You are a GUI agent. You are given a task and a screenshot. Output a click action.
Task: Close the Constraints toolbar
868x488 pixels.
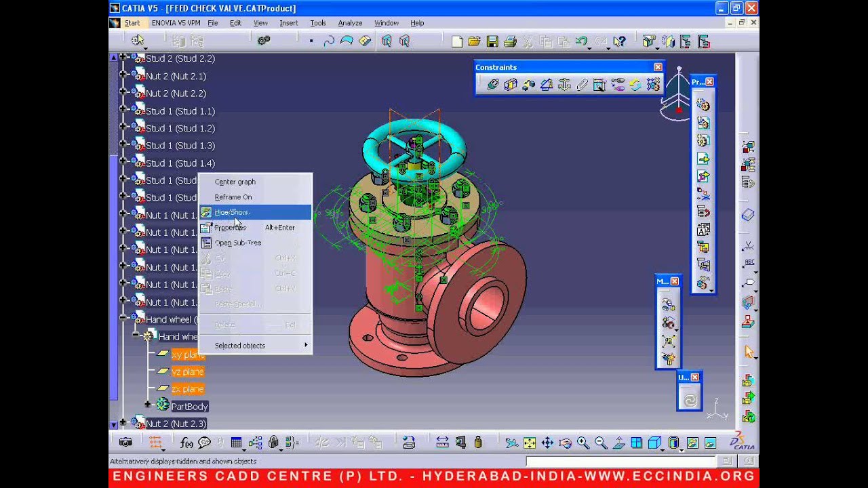(x=658, y=67)
